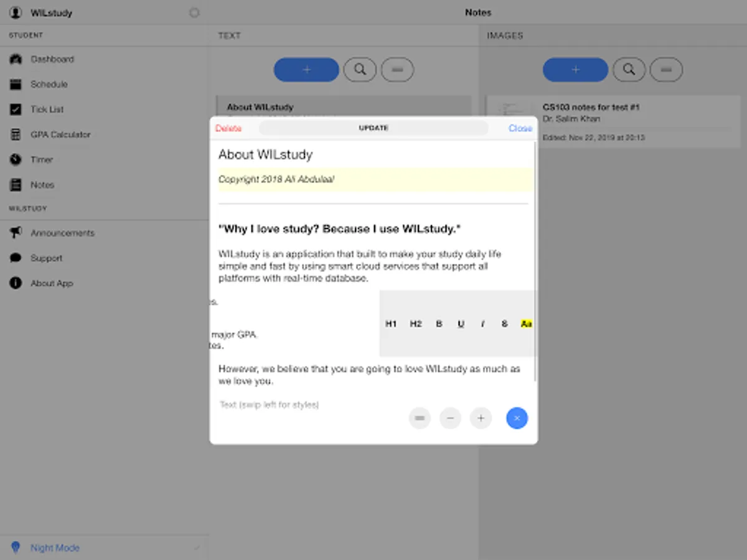Apply italic style with I
The image size is (747, 560).
482,324
